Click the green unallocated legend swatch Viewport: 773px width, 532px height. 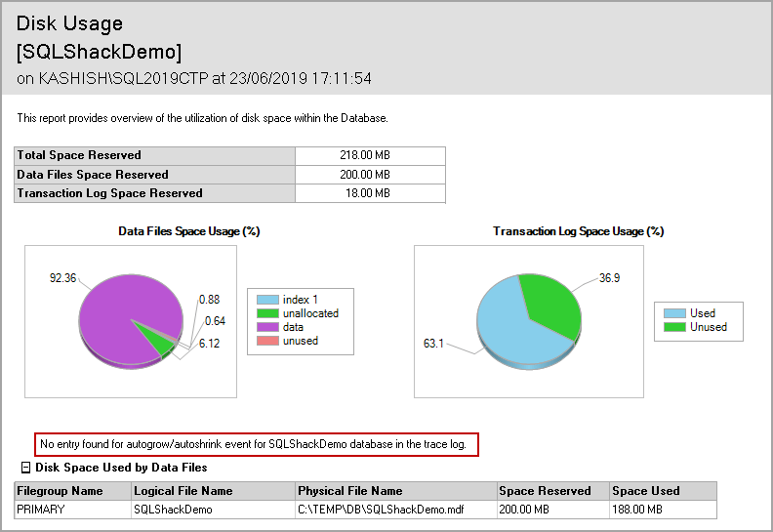click(267, 313)
